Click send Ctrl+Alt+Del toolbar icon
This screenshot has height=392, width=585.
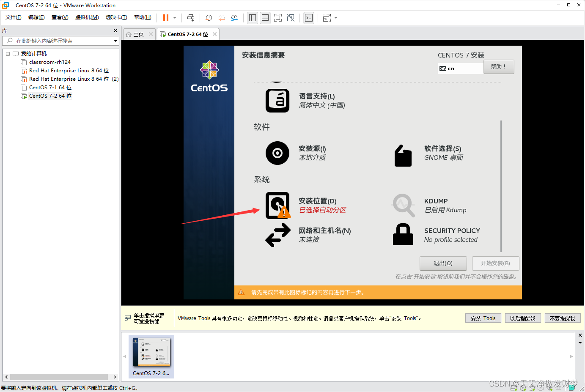pos(191,18)
